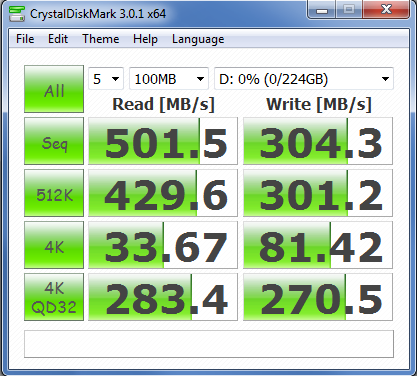The height and width of the screenshot is (376, 417).
Task: Open the 100MB test size dropdown
Action: coord(169,79)
